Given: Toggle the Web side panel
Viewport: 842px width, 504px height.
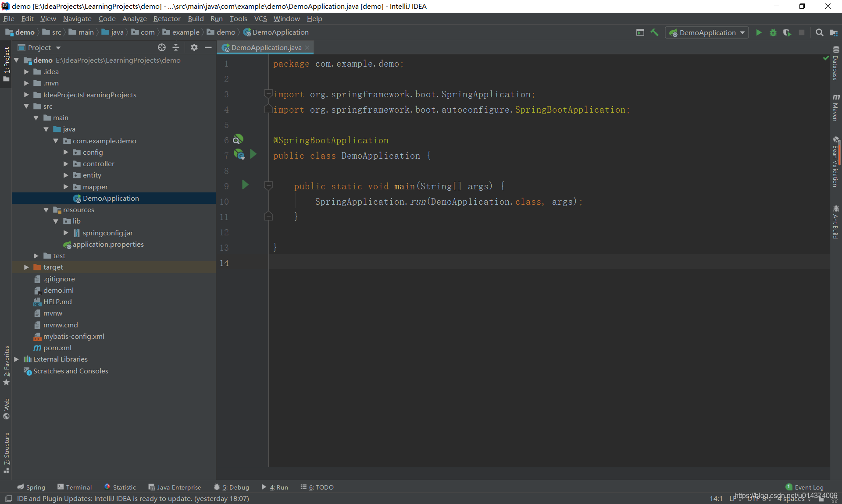Looking at the screenshot, I should [6, 408].
